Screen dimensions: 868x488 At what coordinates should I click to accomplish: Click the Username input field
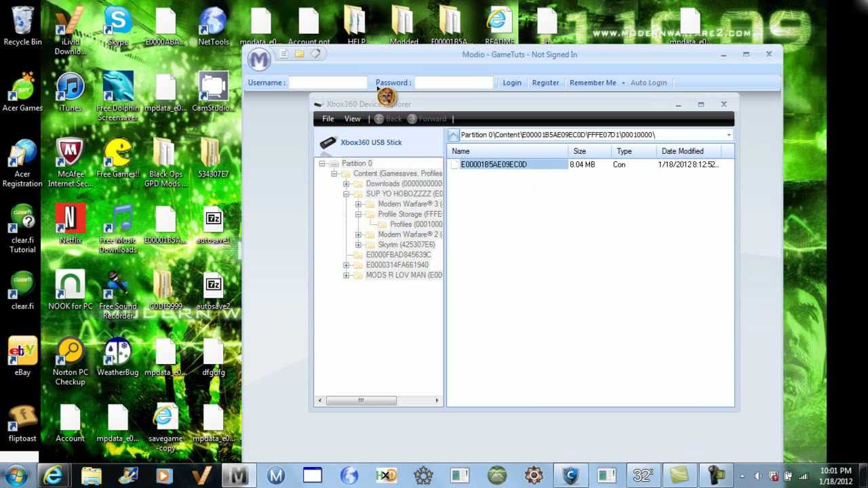click(328, 83)
